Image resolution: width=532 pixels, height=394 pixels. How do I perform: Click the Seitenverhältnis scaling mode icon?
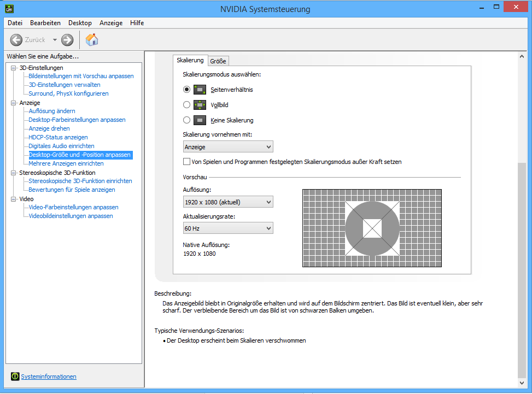(200, 90)
